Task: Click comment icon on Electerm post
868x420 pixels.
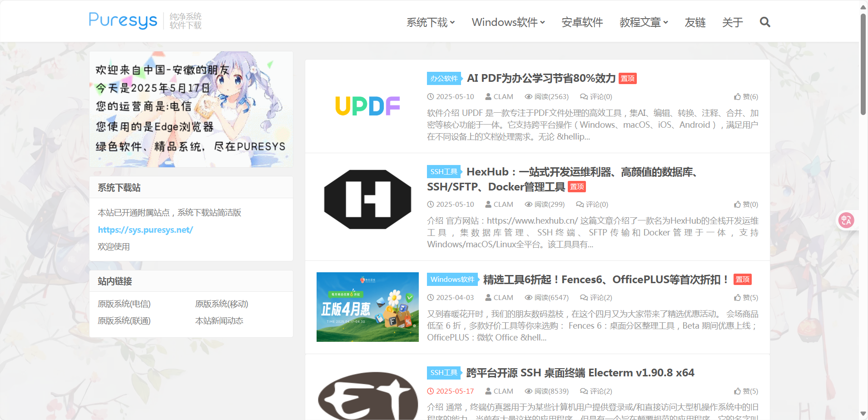Action: (584, 391)
